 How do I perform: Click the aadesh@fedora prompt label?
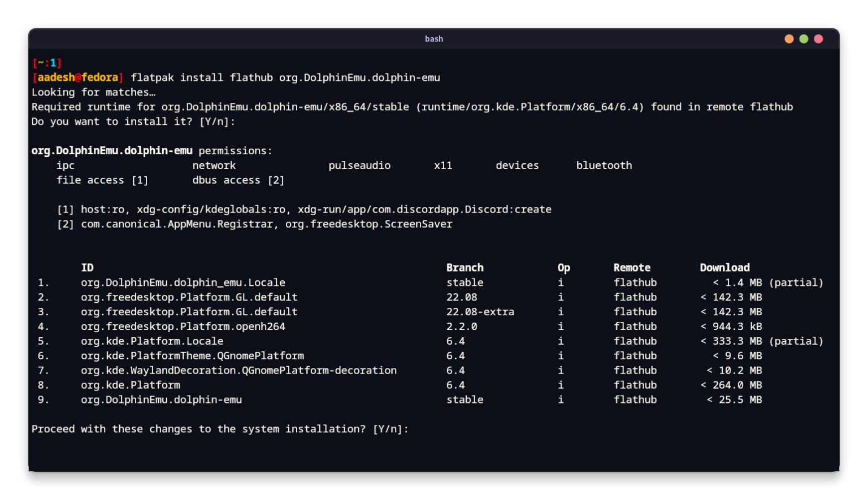coord(77,77)
